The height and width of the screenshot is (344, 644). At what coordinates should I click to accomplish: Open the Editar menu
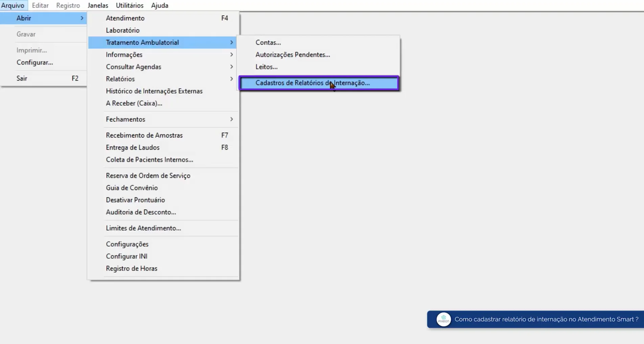coord(40,5)
